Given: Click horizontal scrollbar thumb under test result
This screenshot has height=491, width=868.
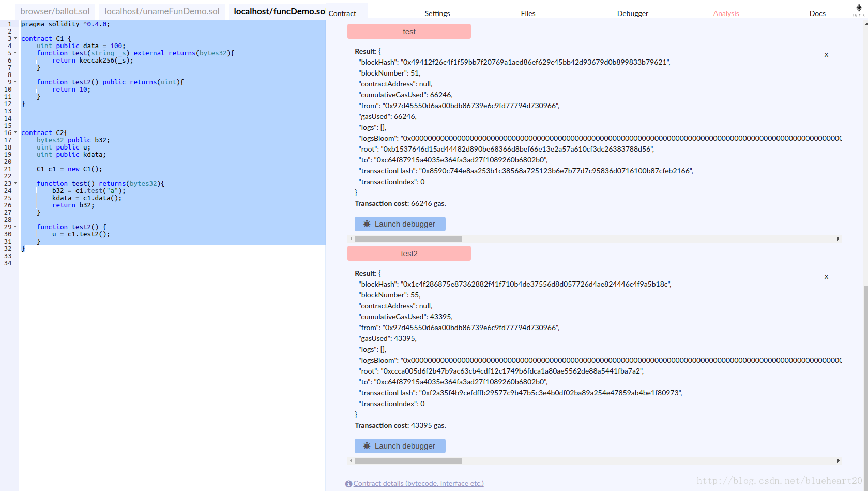Looking at the screenshot, I should (408, 239).
